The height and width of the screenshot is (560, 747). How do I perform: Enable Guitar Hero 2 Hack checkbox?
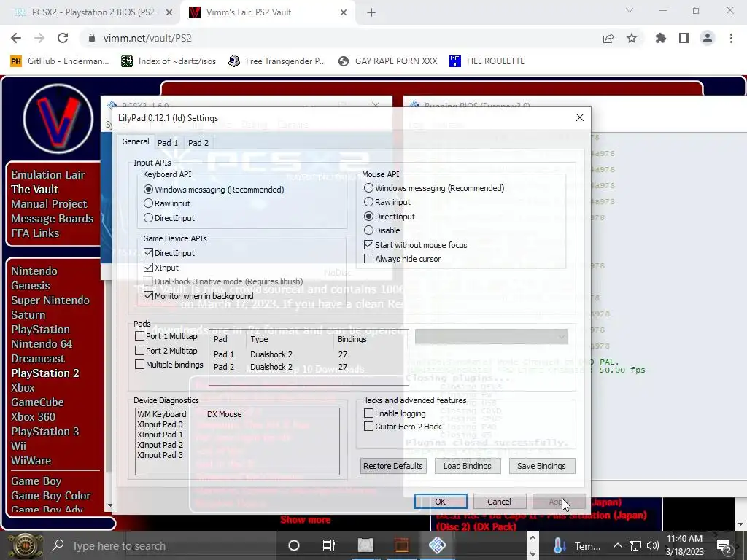coord(368,427)
